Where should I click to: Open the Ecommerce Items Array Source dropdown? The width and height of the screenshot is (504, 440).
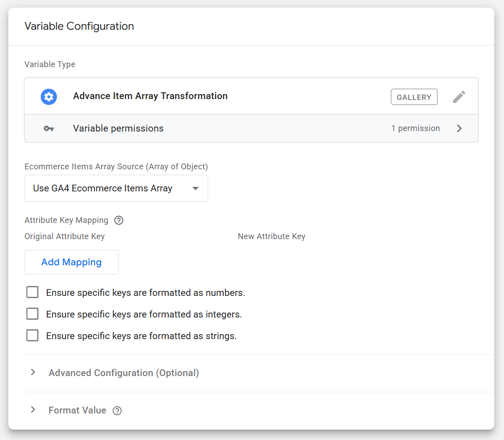click(116, 188)
